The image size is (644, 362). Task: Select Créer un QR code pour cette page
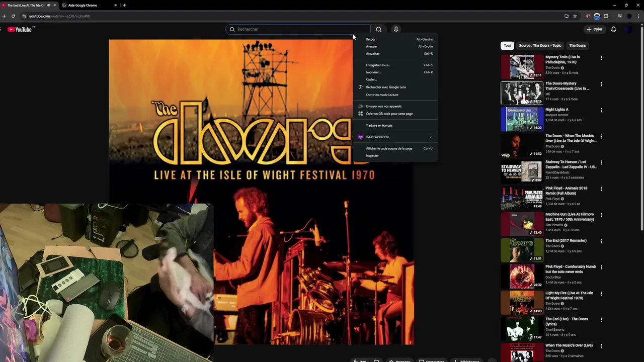395,114
